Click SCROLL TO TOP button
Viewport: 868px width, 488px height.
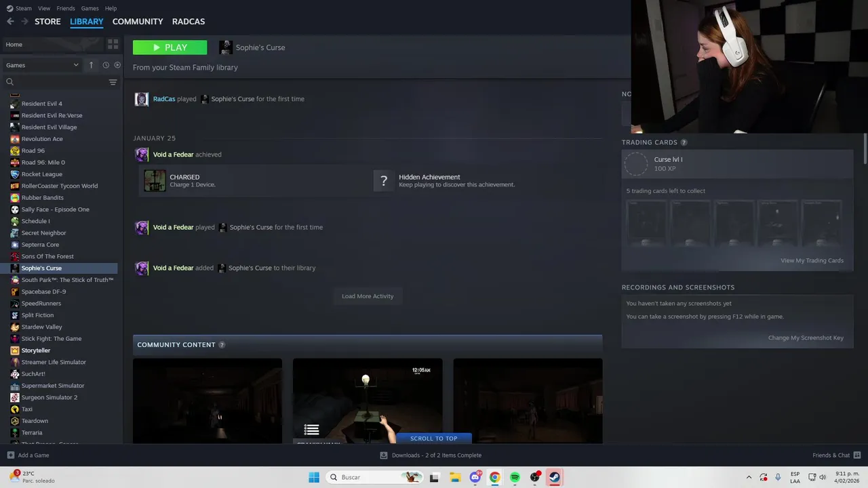[434, 439]
